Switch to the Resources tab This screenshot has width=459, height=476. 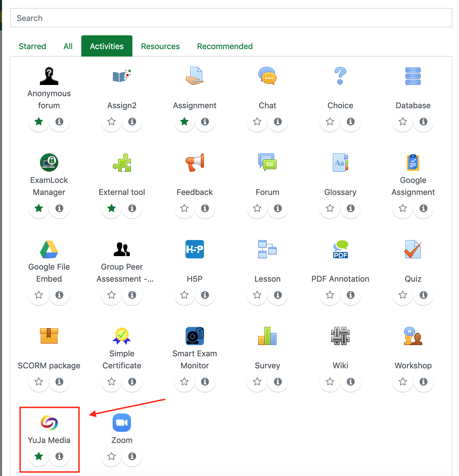tap(160, 46)
